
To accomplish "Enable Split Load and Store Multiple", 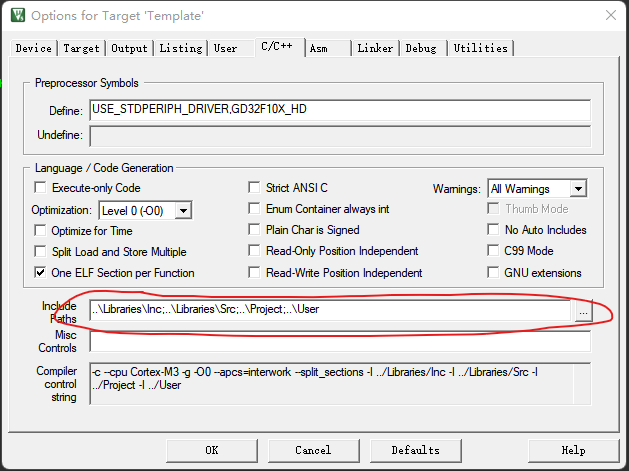I will pyautogui.click(x=40, y=252).
